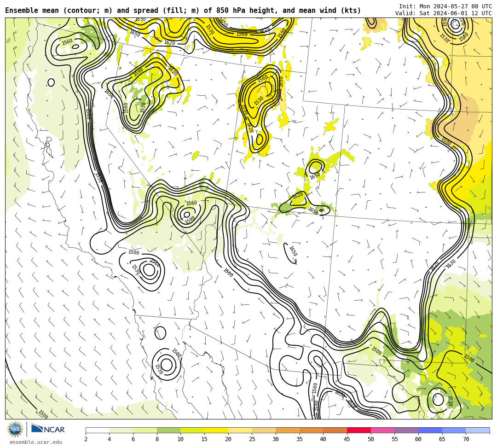Viewport: 497px width, 448px height.
Task: Select the map title about 850 hPa height
Action: [x=183, y=11]
